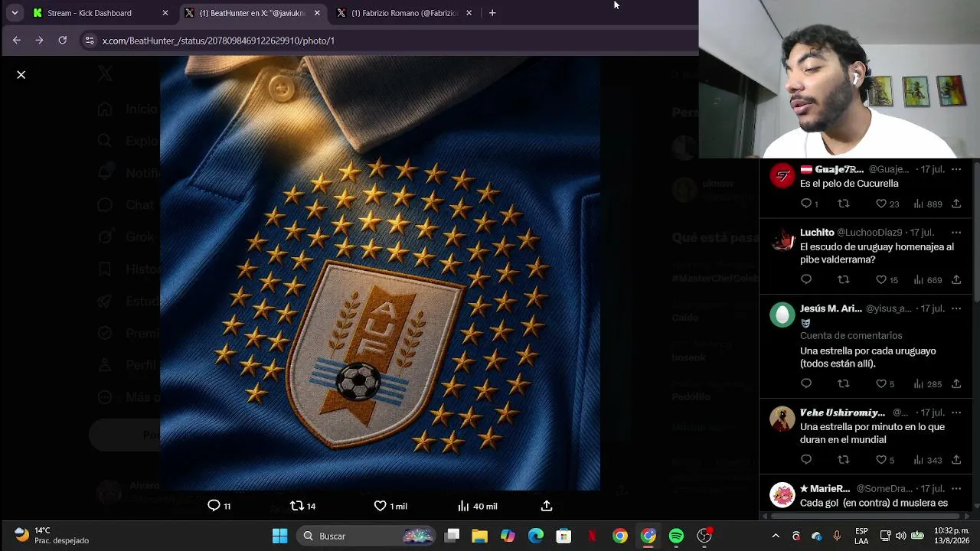The height and width of the screenshot is (551, 980).
Task: Open Luchito's profile avatar
Action: point(782,240)
